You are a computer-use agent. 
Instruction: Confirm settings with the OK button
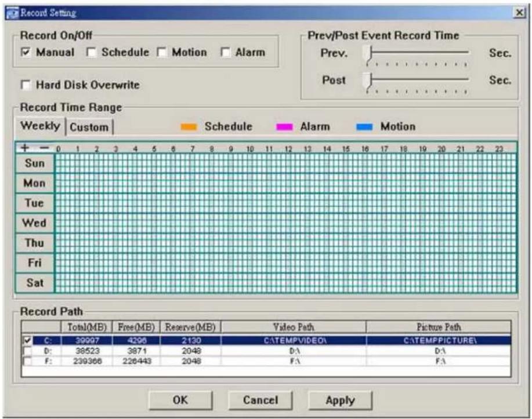click(180, 400)
